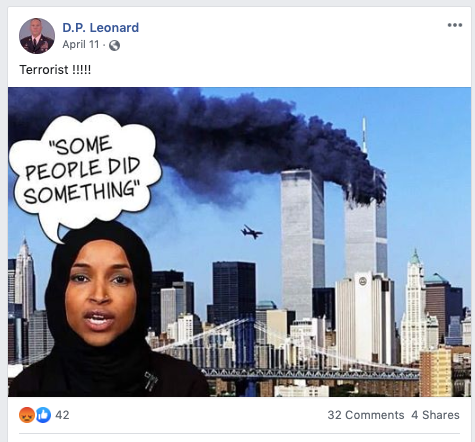Show who made the 4 Shares

point(435,415)
